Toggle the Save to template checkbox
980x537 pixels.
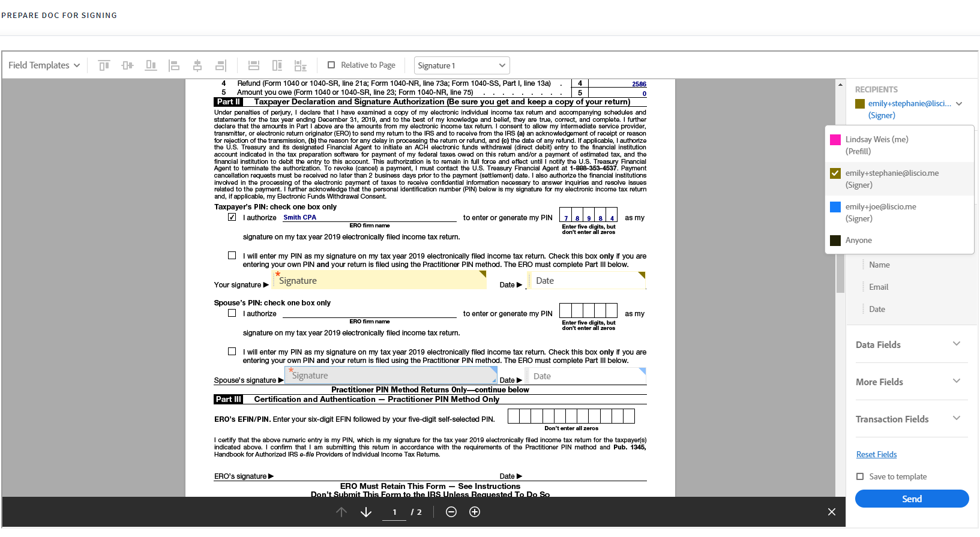[x=860, y=476]
